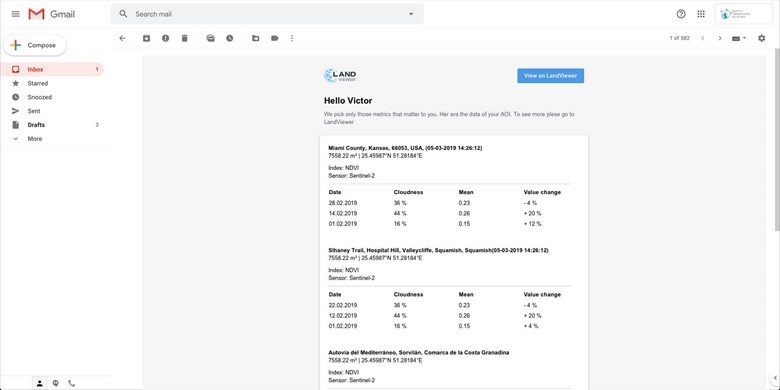The height and width of the screenshot is (390, 780).
Task: Open the input tools keyboard dropdown
Action: pyautogui.click(x=739, y=38)
